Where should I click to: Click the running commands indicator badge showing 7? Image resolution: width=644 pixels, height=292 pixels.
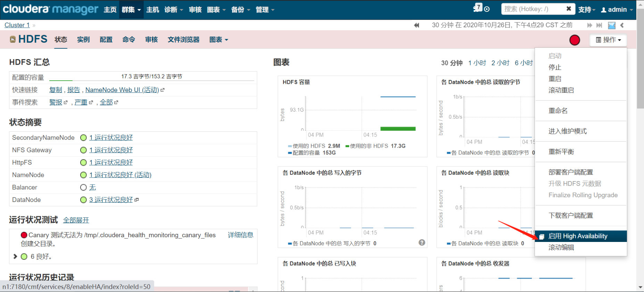point(478,7)
